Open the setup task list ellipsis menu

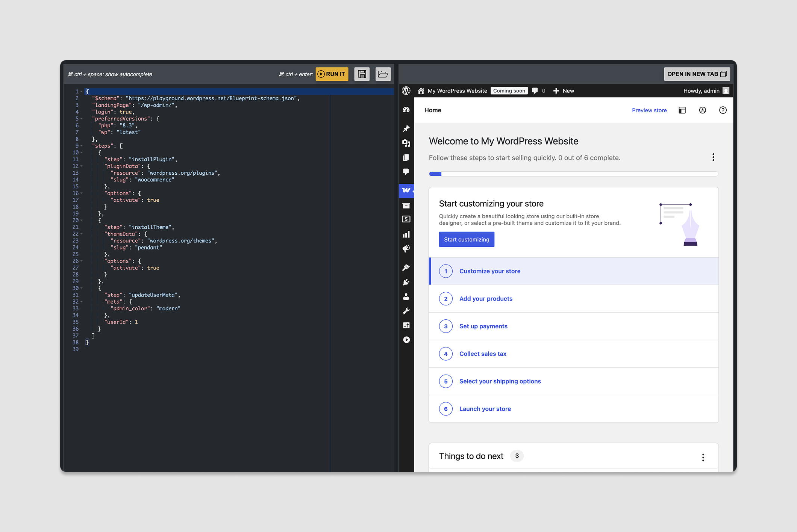[x=713, y=157]
